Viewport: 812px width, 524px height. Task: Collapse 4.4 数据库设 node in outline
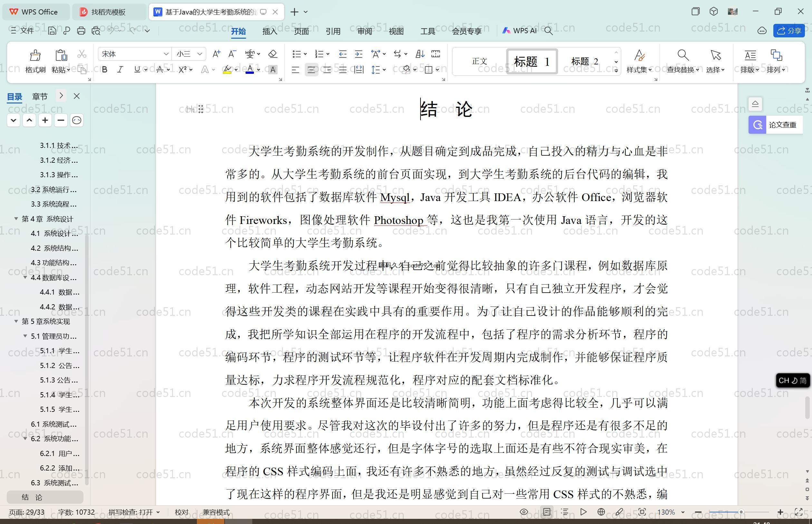25,277
